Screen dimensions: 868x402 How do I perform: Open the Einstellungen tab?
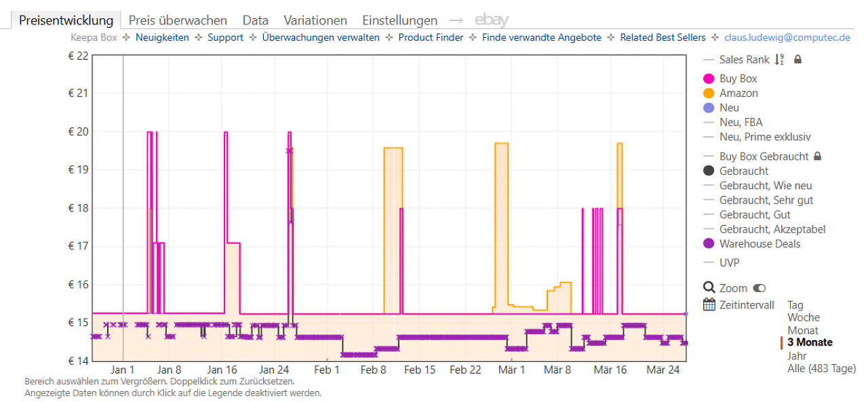[x=399, y=20]
